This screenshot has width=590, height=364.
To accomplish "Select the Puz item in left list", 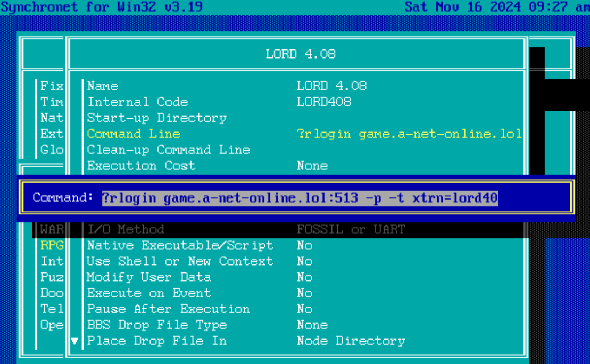I will (x=52, y=277).
